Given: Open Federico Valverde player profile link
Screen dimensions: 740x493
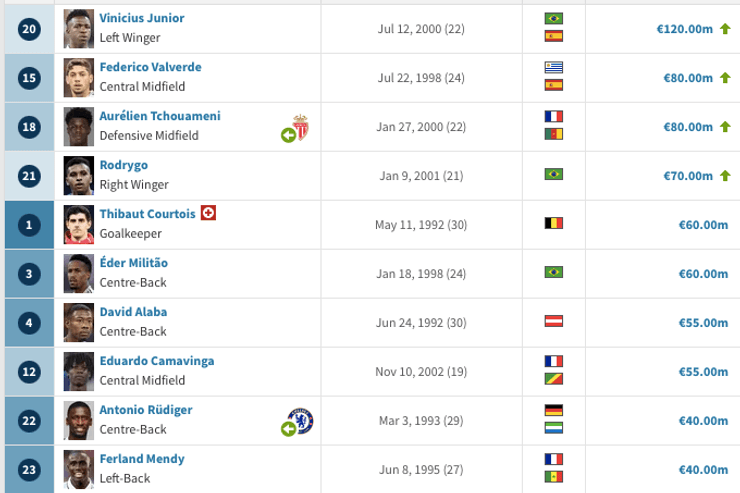Looking at the screenshot, I should [150, 67].
